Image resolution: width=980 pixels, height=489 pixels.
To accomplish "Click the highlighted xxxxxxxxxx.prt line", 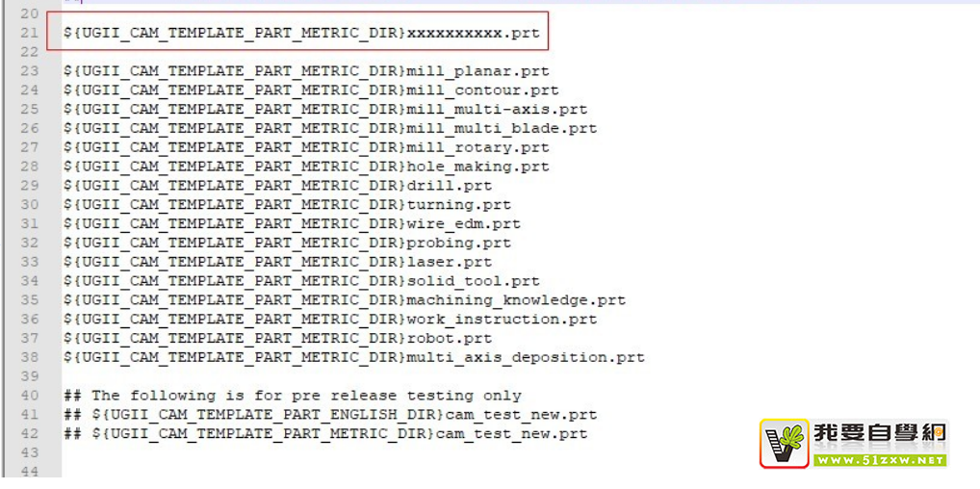I will pyautogui.click(x=301, y=33).
